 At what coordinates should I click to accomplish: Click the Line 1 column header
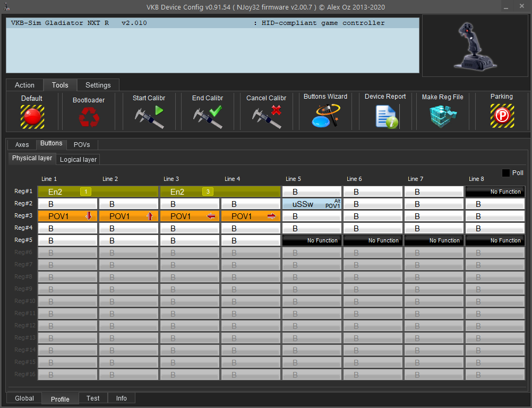pyautogui.click(x=49, y=179)
